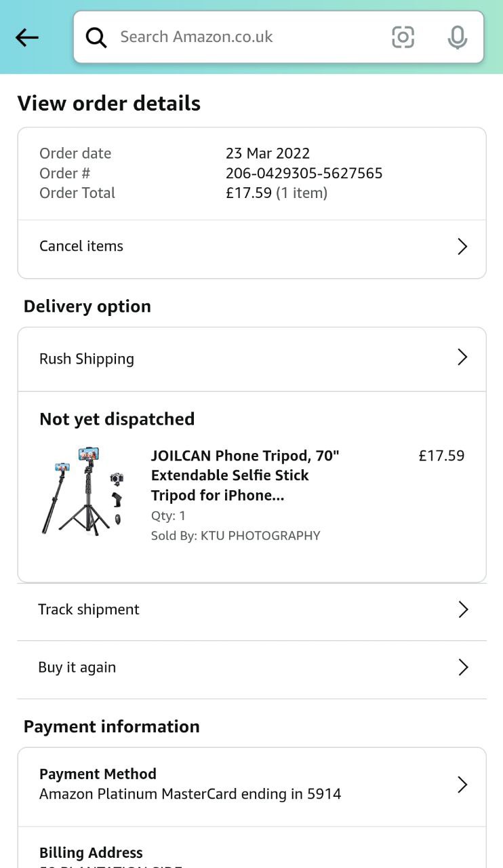Open camera scan search icon
This screenshot has width=503, height=868.
pos(403,37)
